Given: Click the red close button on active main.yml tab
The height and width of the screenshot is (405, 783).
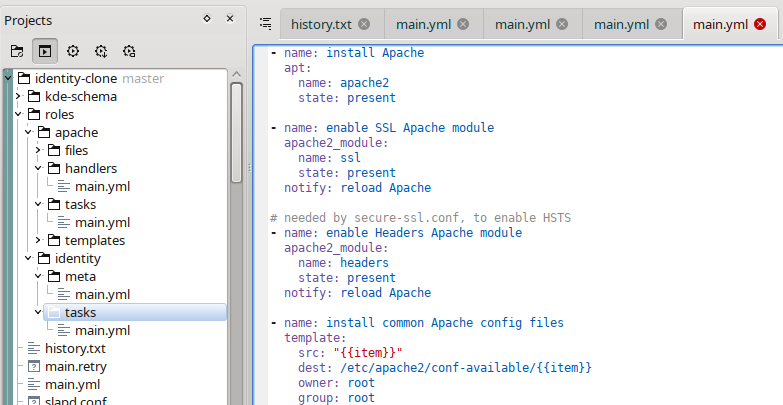Looking at the screenshot, I should pos(760,24).
